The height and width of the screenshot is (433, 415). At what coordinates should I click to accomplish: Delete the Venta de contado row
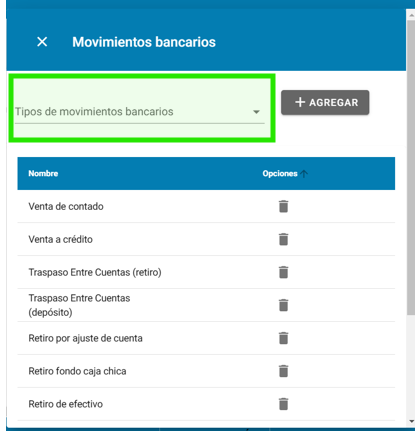283,206
